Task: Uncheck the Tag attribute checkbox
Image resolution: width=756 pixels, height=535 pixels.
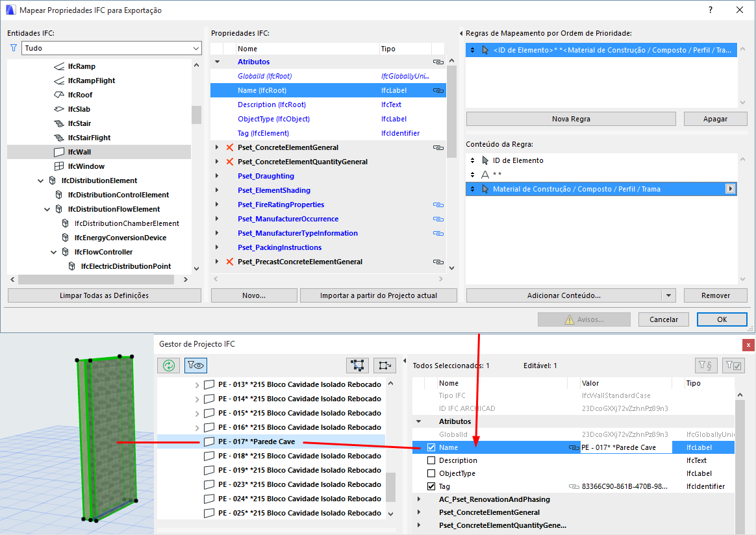Action: tap(431, 486)
